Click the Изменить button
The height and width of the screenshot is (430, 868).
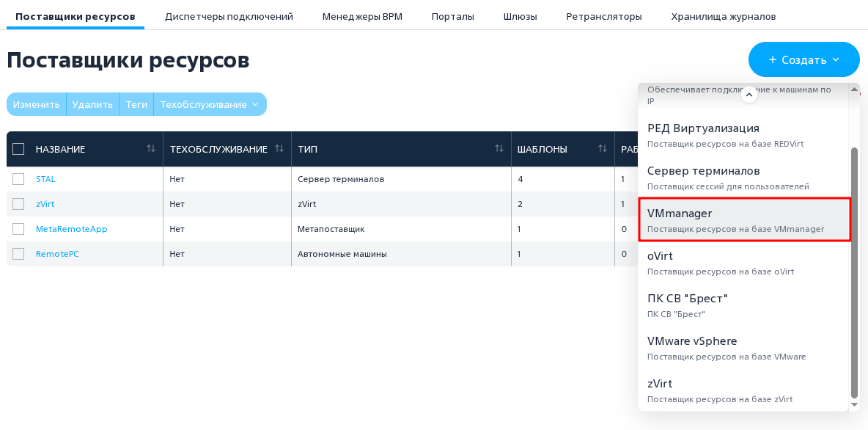coord(37,104)
